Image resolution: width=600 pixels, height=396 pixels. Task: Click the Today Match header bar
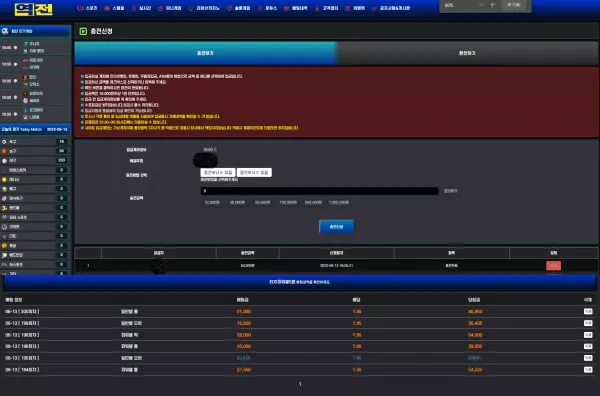click(x=35, y=129)
